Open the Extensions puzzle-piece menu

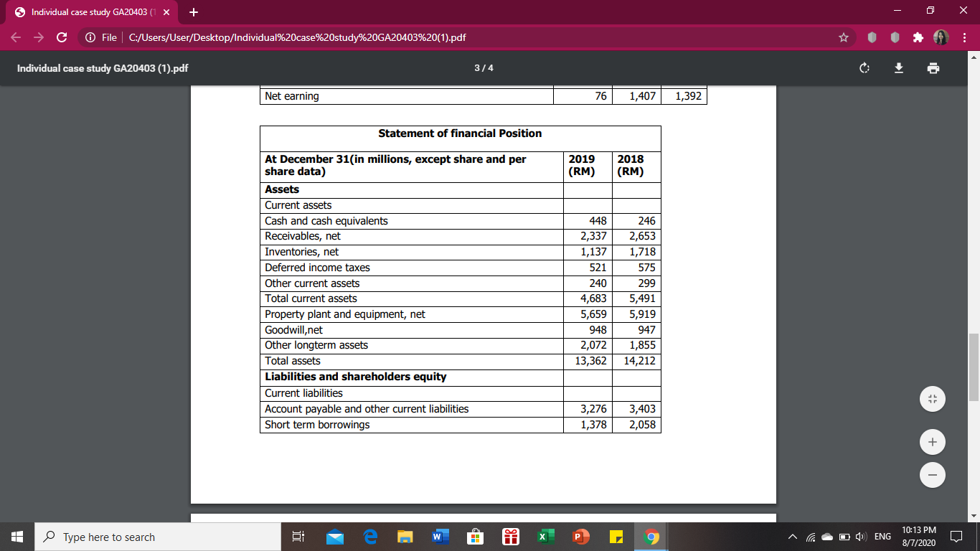click(919, 36)
